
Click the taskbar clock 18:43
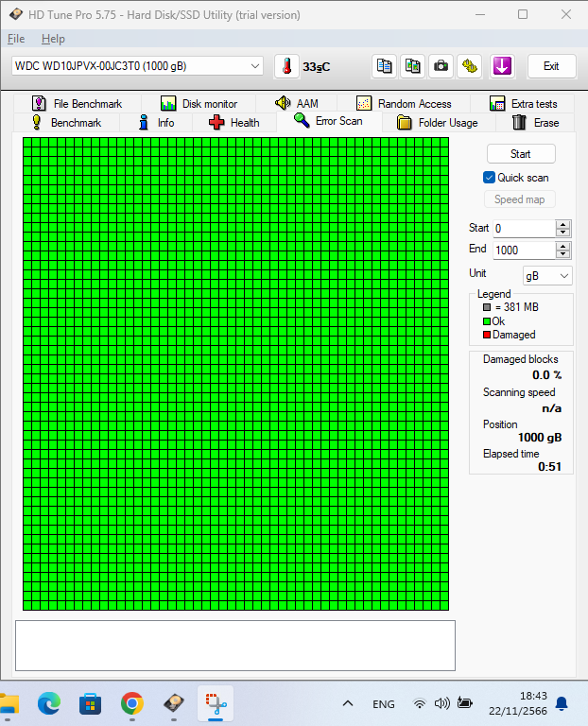(x=533, y=696)
